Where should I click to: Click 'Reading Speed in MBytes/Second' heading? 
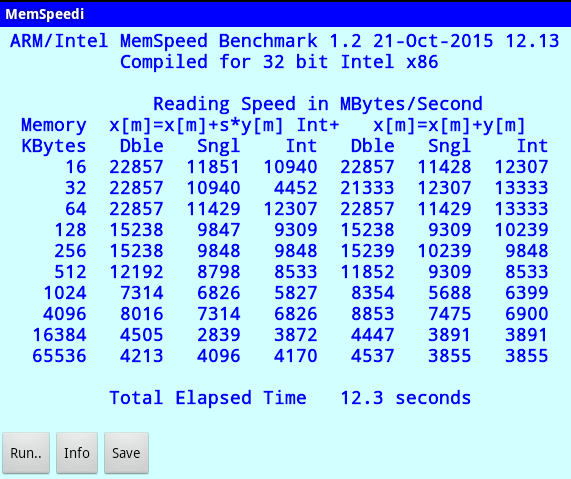(x=318, y=104)
